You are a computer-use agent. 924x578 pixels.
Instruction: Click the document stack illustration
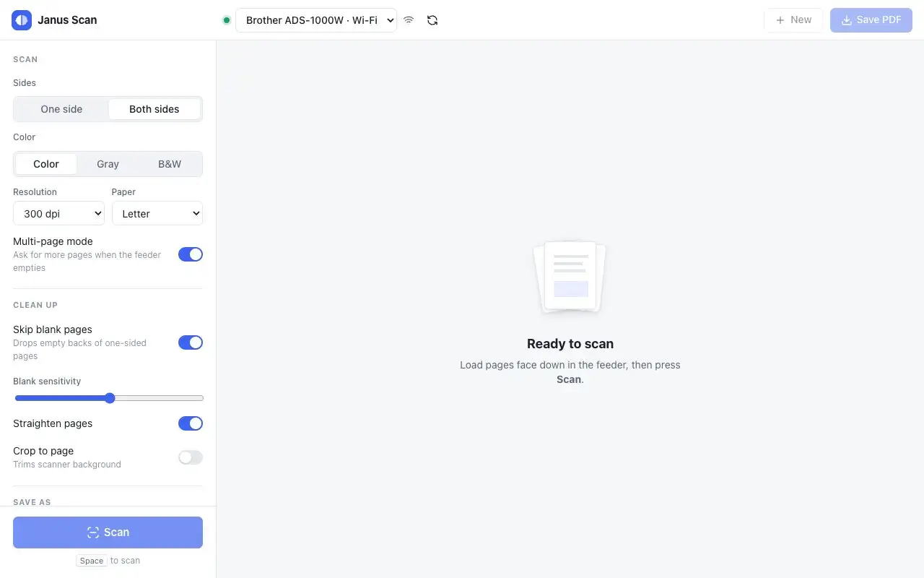coord(570,277)
